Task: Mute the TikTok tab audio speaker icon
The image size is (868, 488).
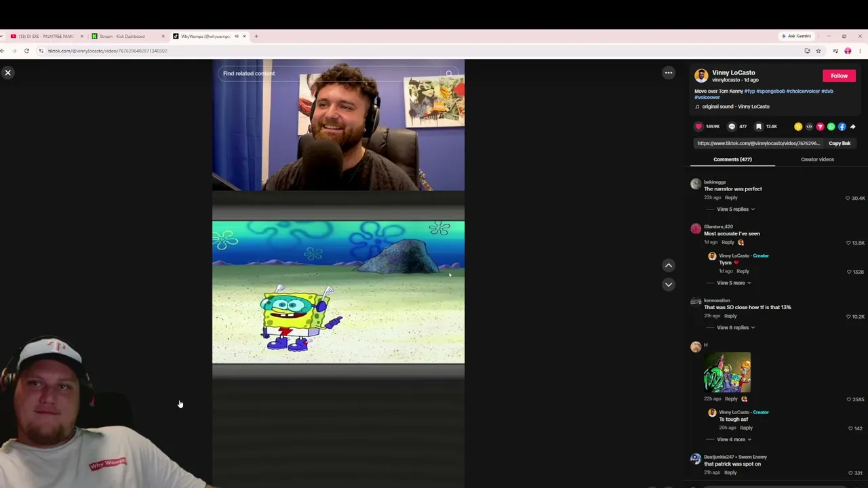Action: [x=236, y=36]
